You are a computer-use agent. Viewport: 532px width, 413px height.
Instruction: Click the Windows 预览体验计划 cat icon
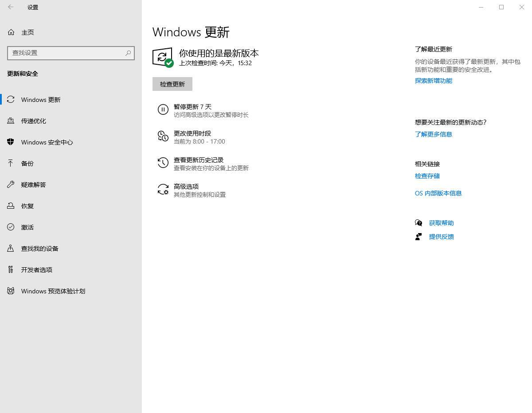11,291
